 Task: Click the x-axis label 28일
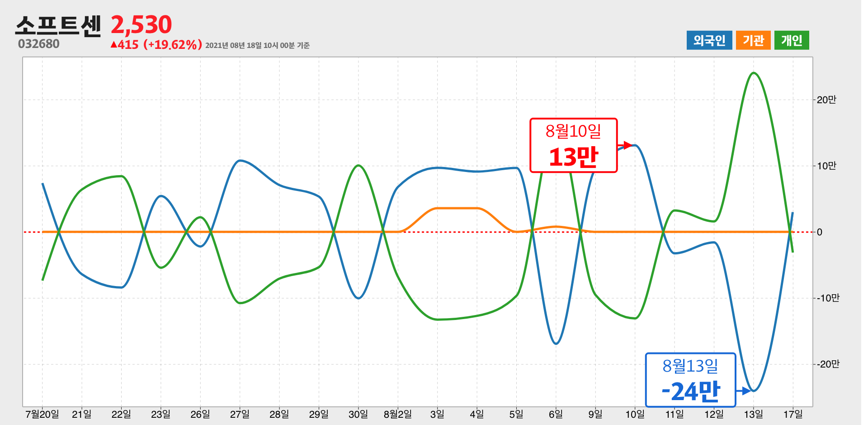pyautogui.click(x=279, y=414)
